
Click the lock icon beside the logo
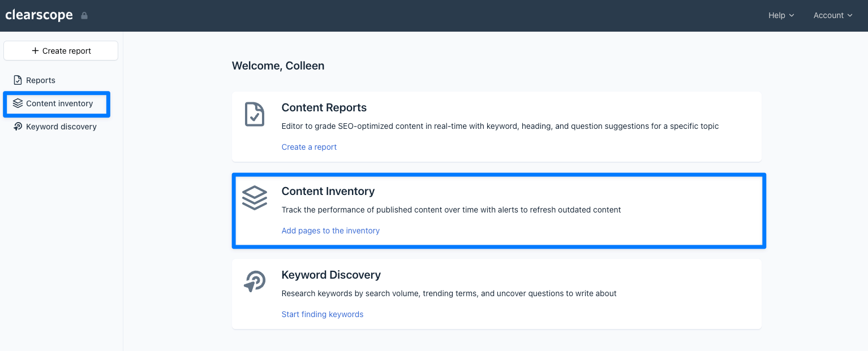pyautogui.click(x=84, y=16)
